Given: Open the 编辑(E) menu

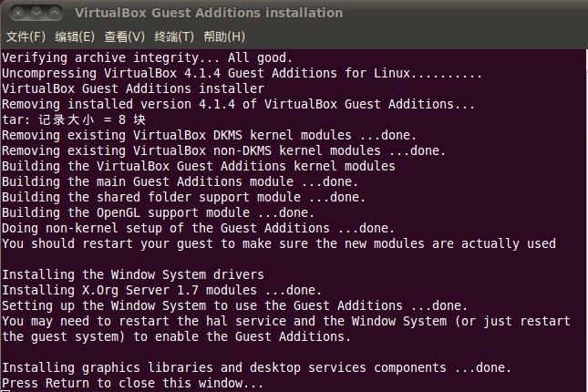Looking at the screenshot, I should pos(75,36).
